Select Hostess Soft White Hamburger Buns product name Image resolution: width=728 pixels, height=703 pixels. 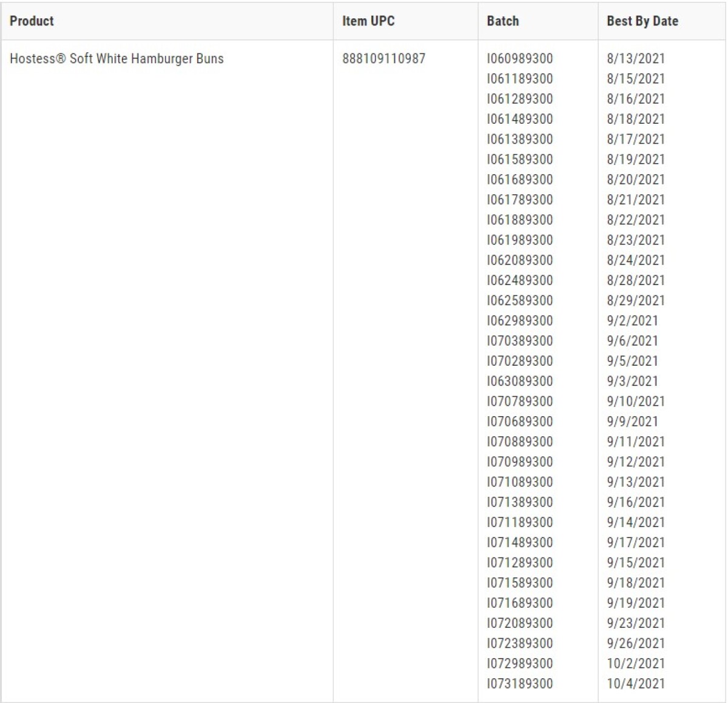[116, 59]
